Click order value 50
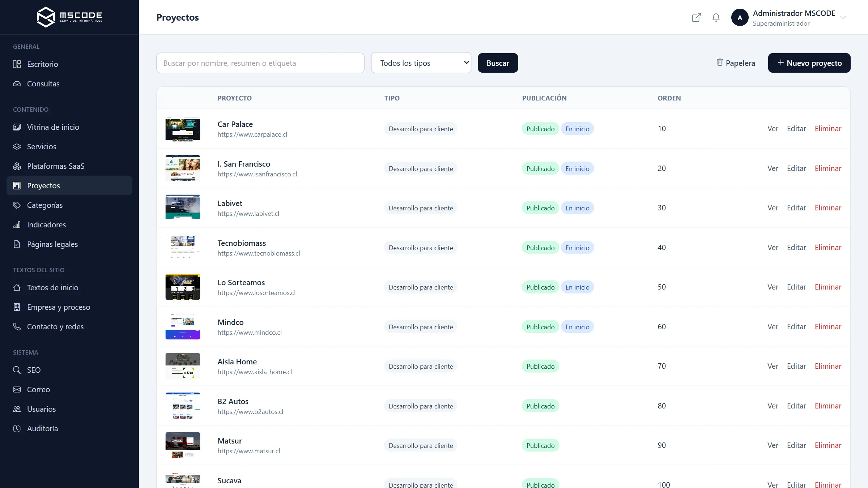 click(x=661, y=287)
